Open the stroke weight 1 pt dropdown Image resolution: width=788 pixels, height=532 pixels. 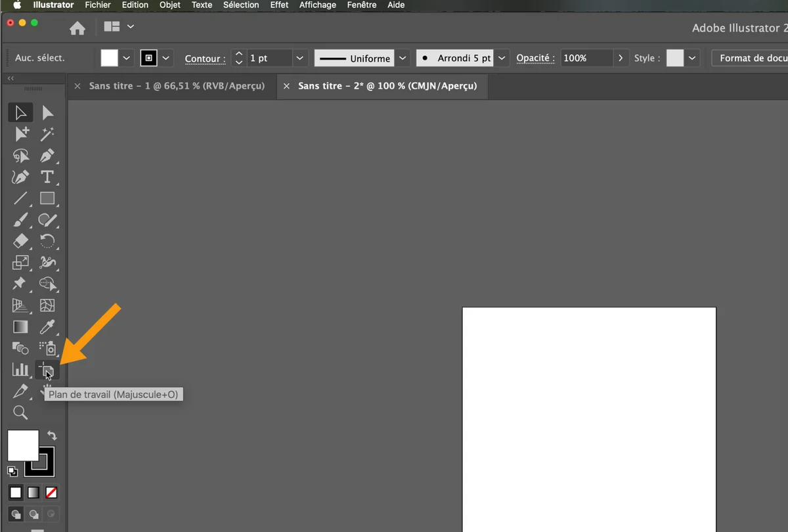click(300, 58)
